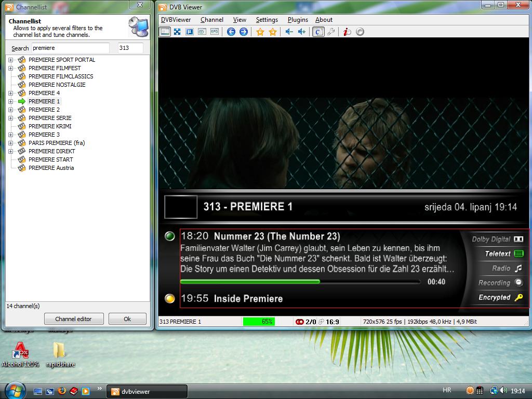Expand the PREMIERE 1 channel node

11,101
